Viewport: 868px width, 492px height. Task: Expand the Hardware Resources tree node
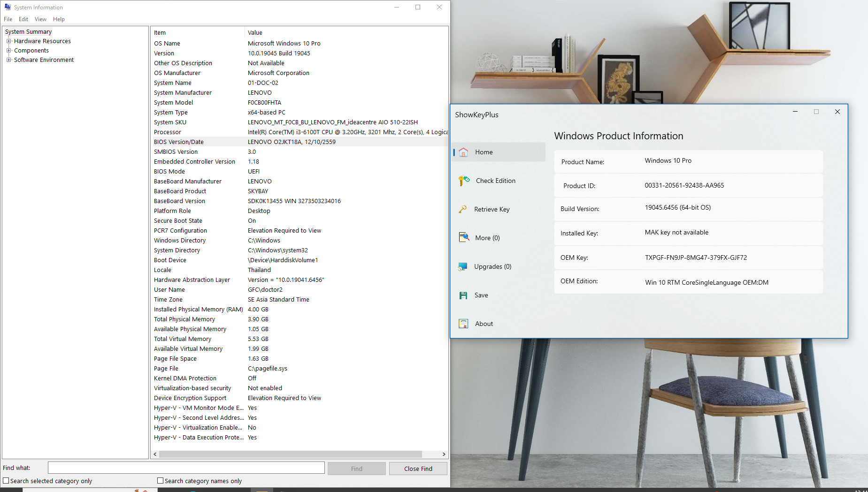pos(8,41)
